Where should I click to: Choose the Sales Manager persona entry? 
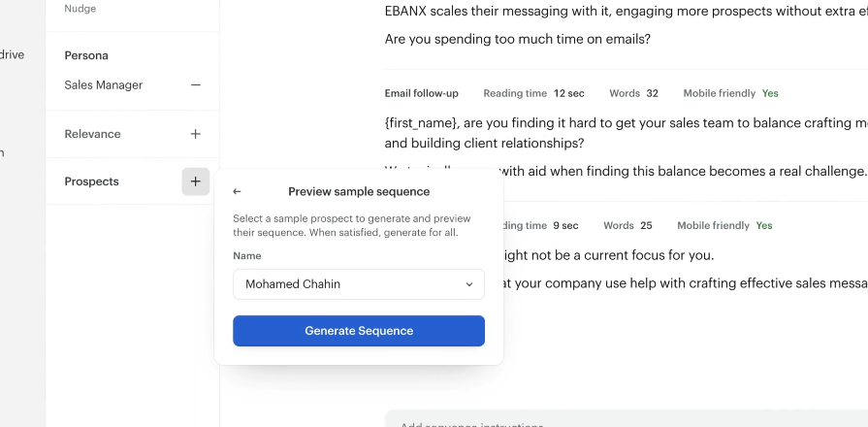tap(104, 85)
